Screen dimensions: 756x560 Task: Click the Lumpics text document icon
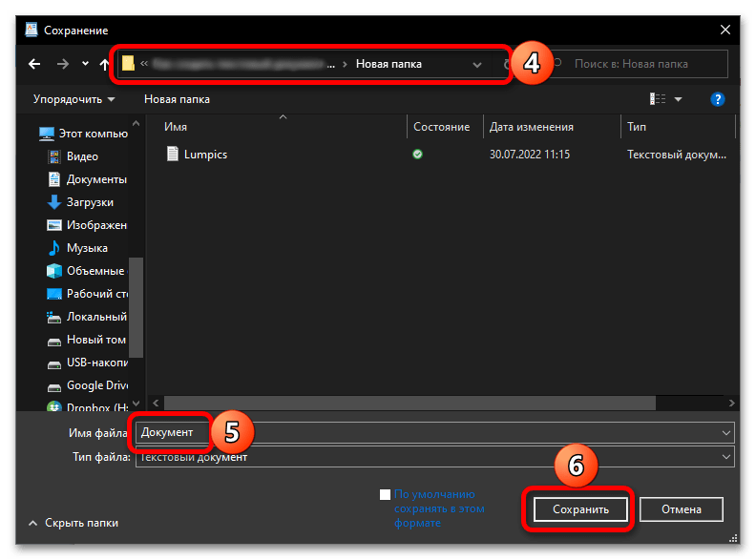(172, 154)
